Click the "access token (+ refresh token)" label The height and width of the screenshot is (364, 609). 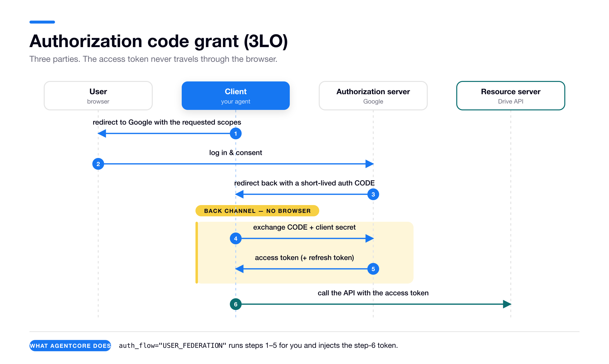coord(304,258)
